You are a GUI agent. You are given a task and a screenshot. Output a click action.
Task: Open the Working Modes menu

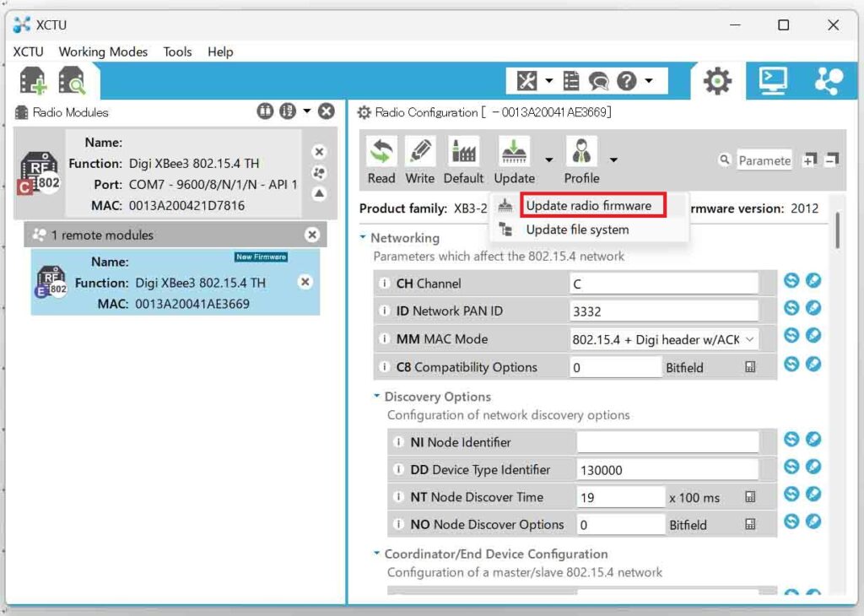coord(103,51)
